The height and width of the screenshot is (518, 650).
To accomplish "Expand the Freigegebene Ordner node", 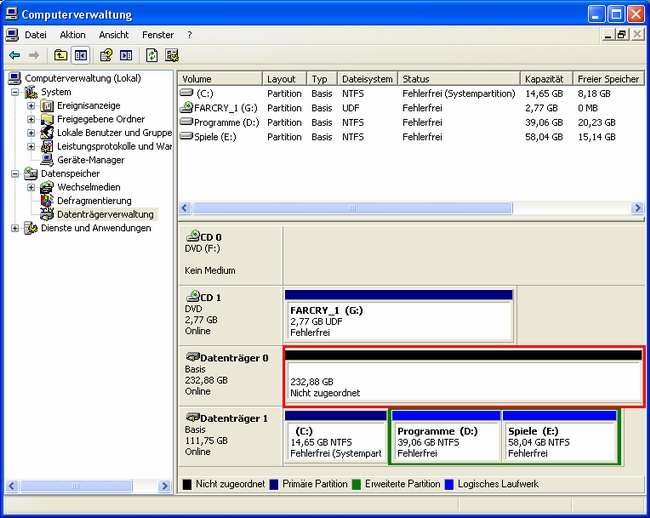I will (31, 119).
